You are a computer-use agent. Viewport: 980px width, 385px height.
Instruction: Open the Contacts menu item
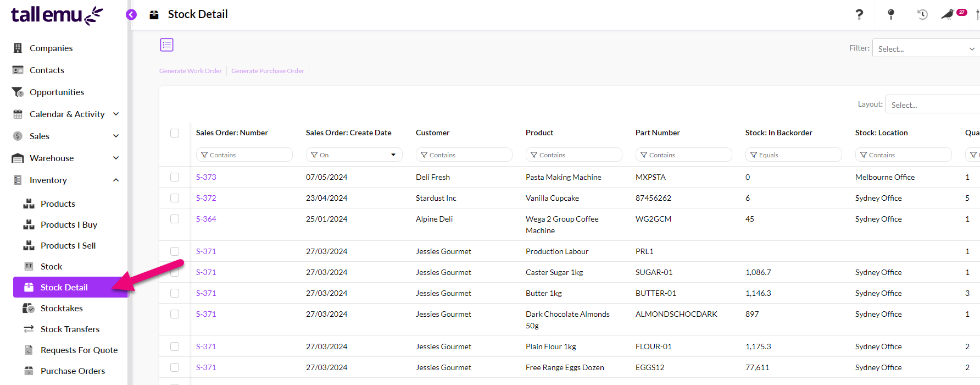(47, 70)
